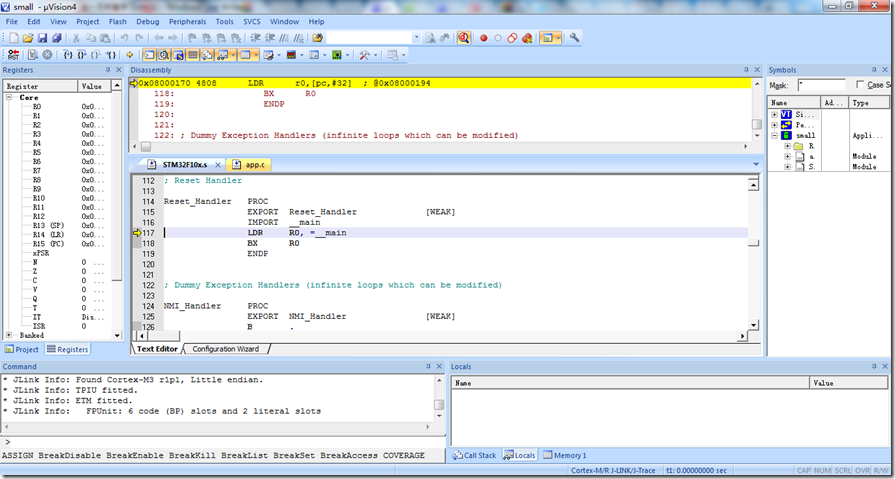The width and height of the screenshot is (895, 479).
Task: Open the Memory 1 tab
Action: (565, 455)
